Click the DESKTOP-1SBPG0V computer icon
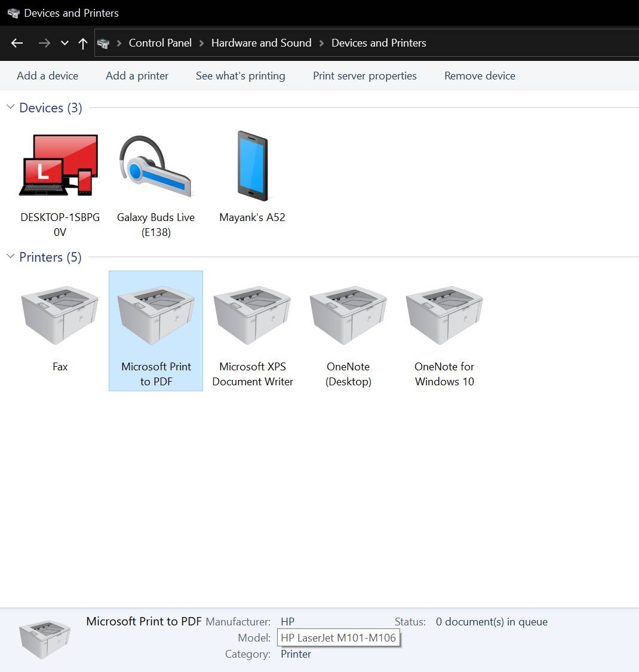 (x=59, y=165)
